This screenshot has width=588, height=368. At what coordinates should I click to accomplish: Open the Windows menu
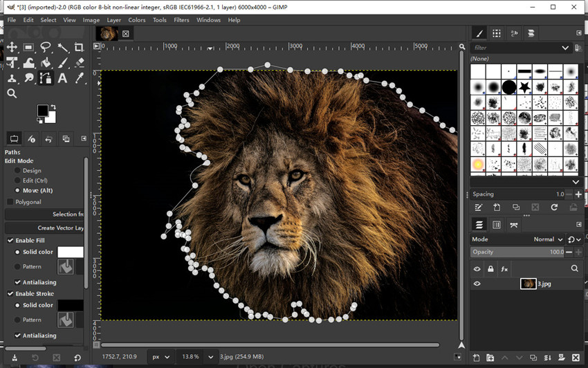point(208,20)
